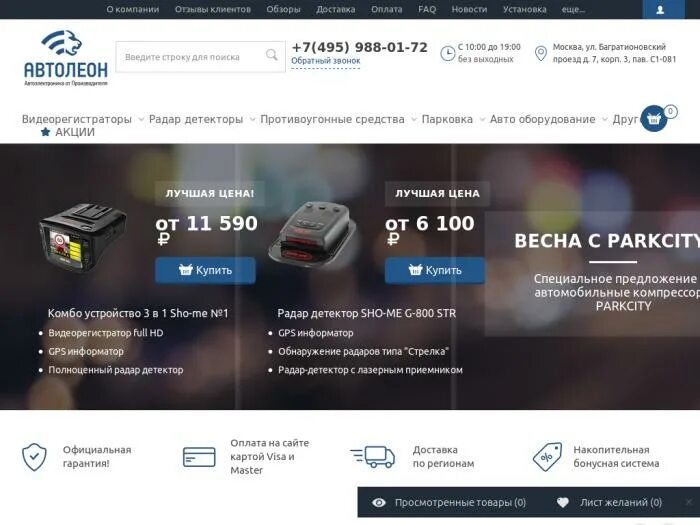Expand the Авто оборудование dropdown arrow

604,119
